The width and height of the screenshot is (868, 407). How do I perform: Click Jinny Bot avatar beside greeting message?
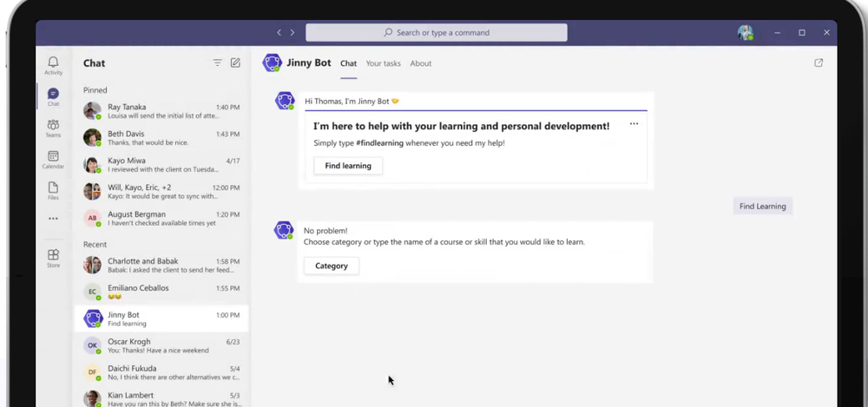pyautogui.click(x=285, y=101)
